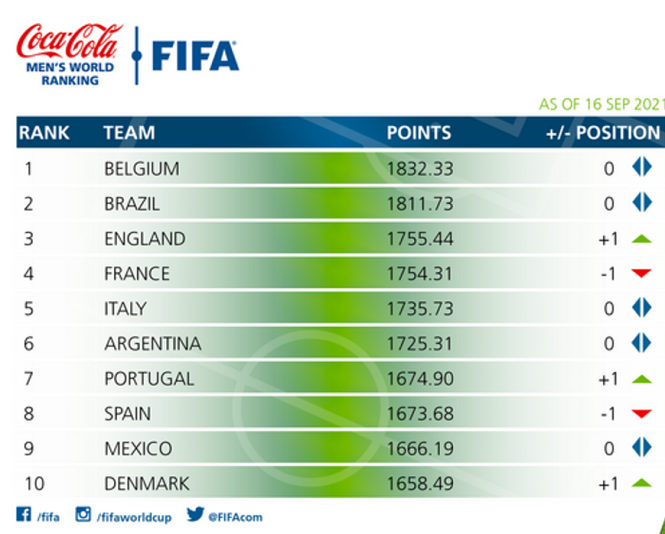The width and height of the screenshot is (665, 534).
Task: Click France's red down arrow
Action: (x=641, y=273)
